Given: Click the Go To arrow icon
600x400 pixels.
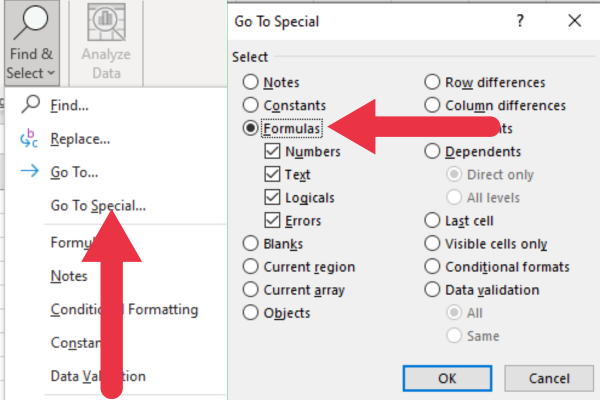Looking at the screenshot, I should point(30,173).
